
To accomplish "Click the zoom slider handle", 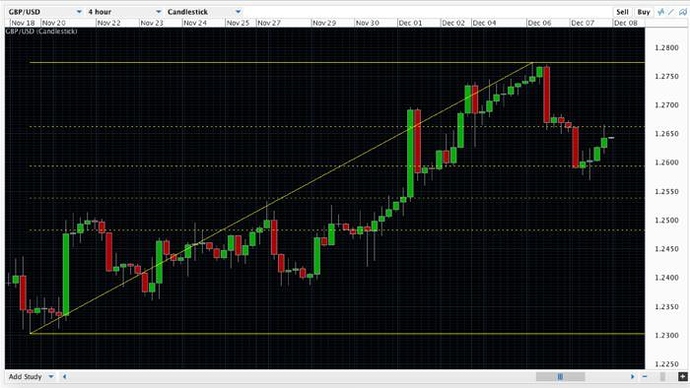I will coord(663,377).
